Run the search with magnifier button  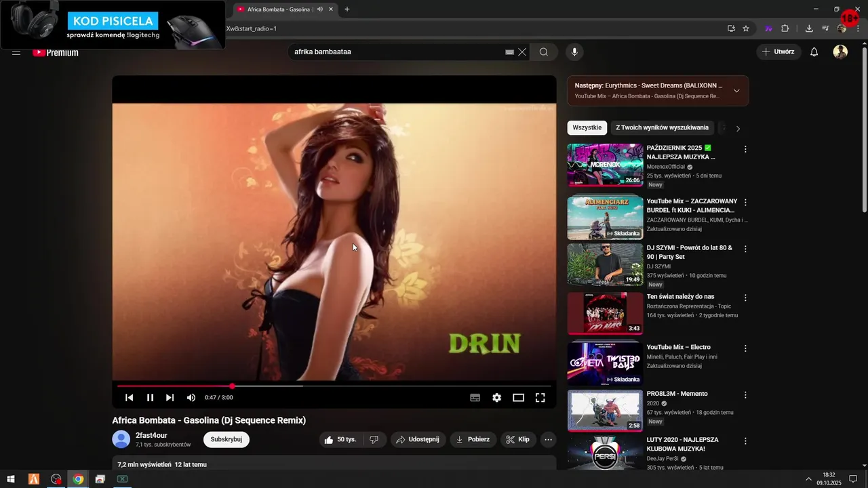tap(544, 52)
